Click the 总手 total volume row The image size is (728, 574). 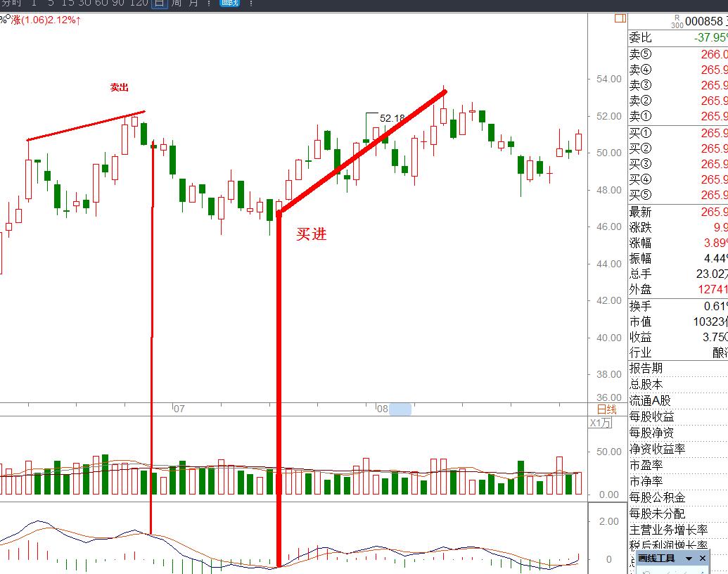[678, 274]
